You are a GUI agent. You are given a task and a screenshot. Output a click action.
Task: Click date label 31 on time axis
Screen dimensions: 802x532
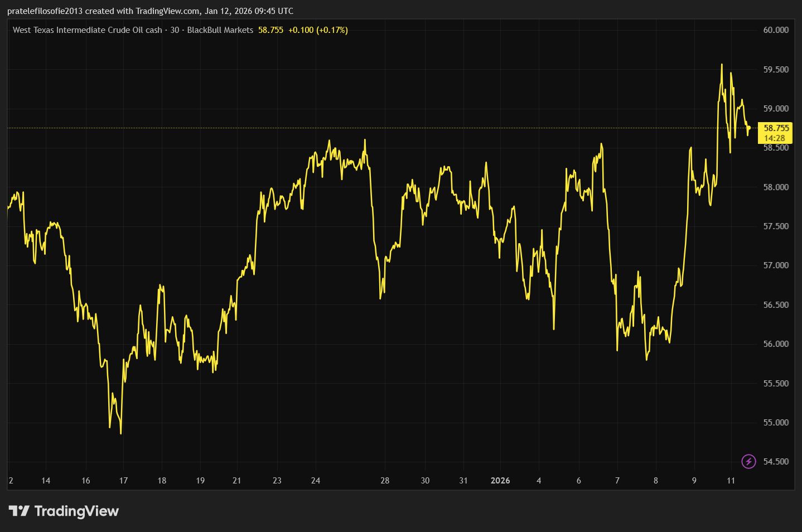(463, 481)
